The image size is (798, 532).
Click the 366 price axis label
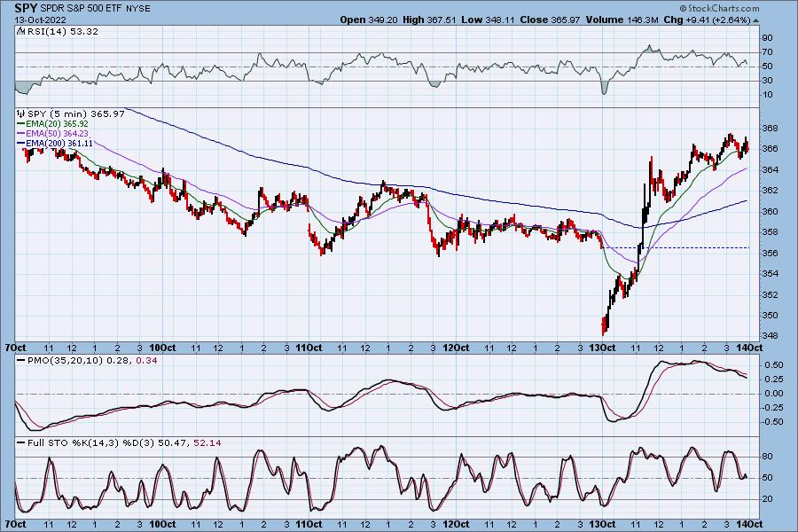[x=771, y=149]
